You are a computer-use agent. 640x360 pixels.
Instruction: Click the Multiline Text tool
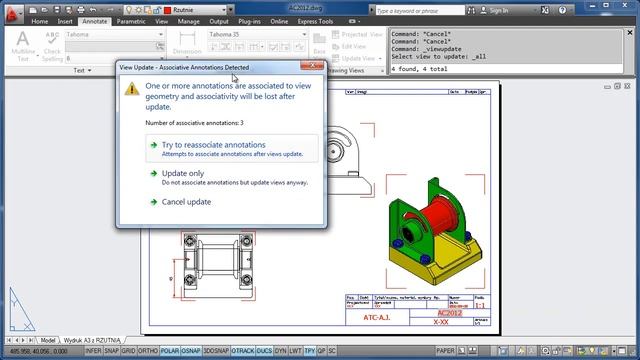coord(23,47)
